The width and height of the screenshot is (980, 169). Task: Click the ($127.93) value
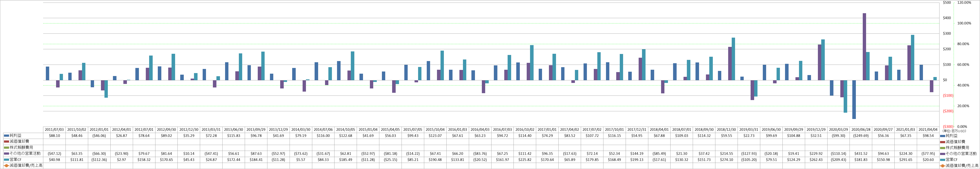point(749,153)
